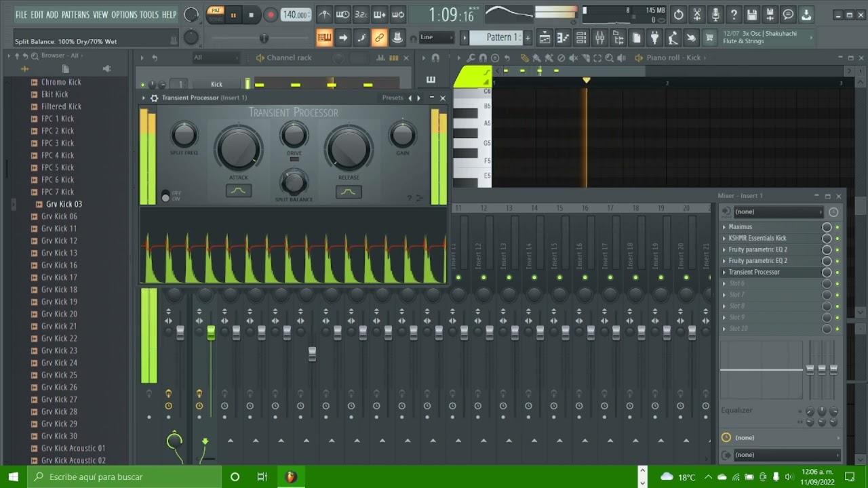Open the help question mark icon

click(734, 15)
